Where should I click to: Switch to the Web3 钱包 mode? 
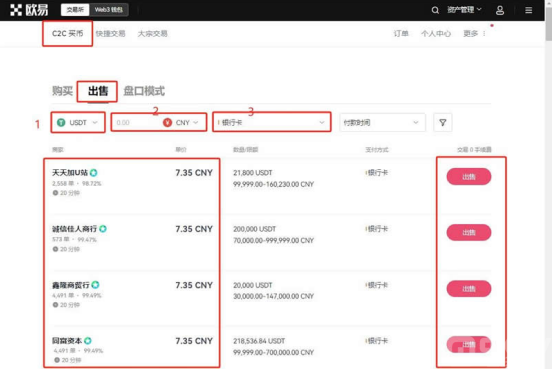[x=108, y=10]
